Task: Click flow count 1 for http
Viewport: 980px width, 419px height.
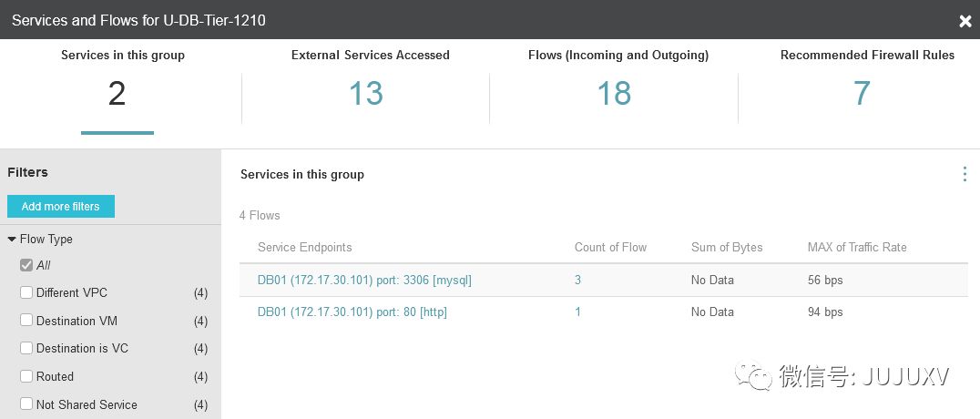Action: [577, 312]
